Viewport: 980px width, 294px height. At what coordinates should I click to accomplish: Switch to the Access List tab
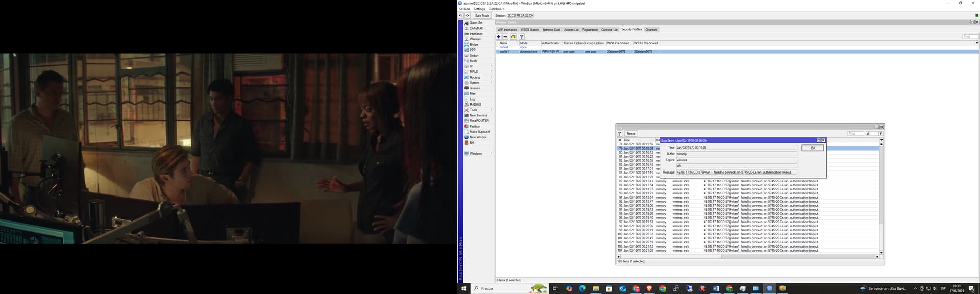571,30
